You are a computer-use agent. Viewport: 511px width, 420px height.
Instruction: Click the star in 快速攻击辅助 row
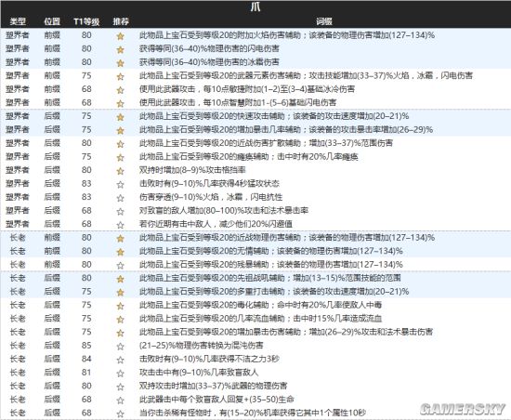coord(120,117)
